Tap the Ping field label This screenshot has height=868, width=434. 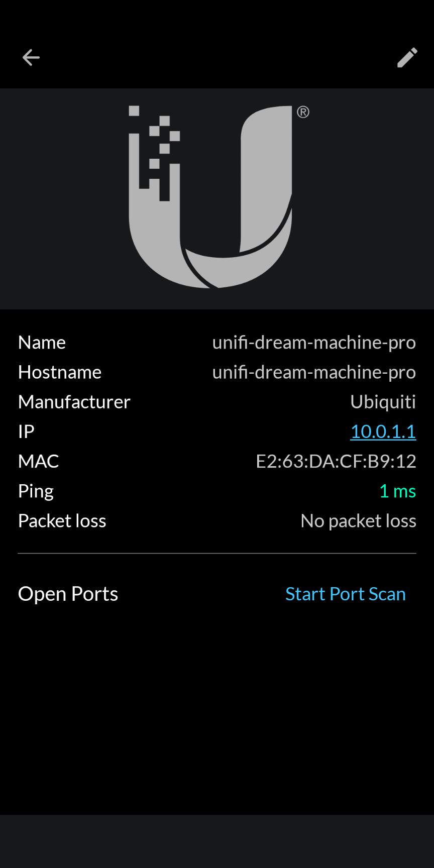(x=36, y=491)
